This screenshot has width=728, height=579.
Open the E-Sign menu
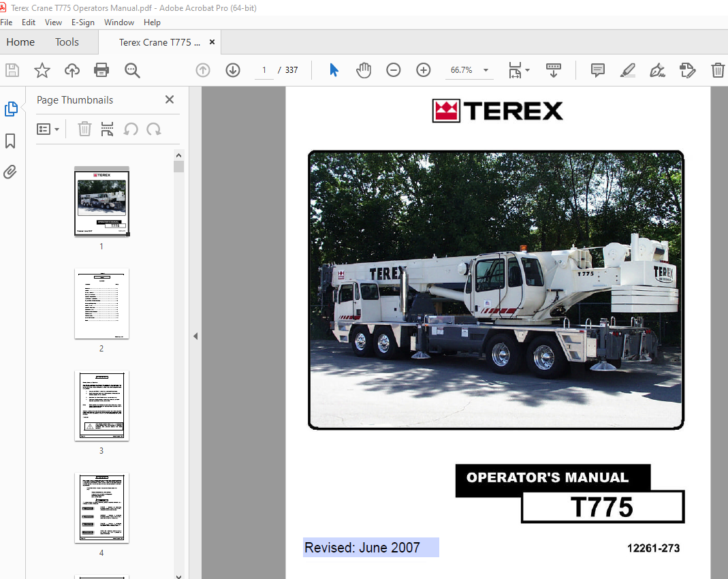pyautogui.click(x=82, y=22)
